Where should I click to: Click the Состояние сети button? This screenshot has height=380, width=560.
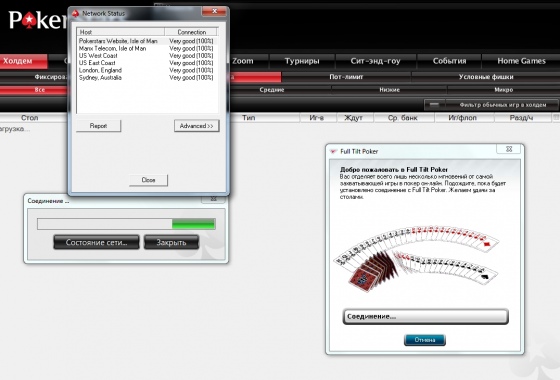pos(96,242)
